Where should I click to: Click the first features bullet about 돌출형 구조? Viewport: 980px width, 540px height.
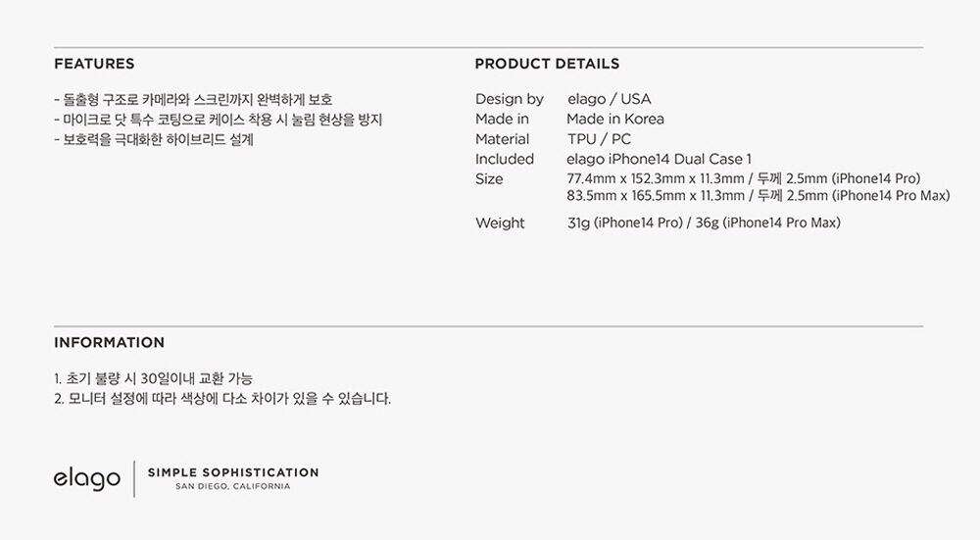click(193, 99)
